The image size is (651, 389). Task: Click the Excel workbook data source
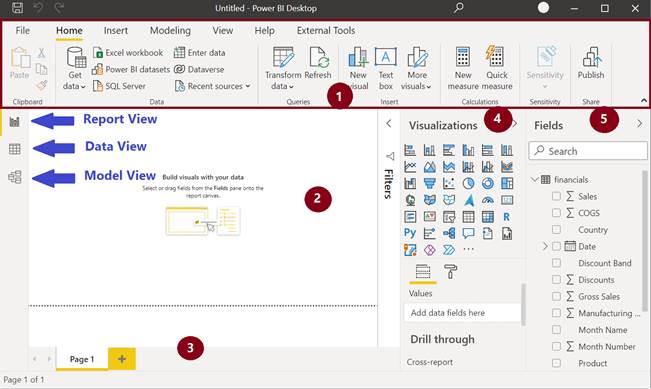(128, 53)
